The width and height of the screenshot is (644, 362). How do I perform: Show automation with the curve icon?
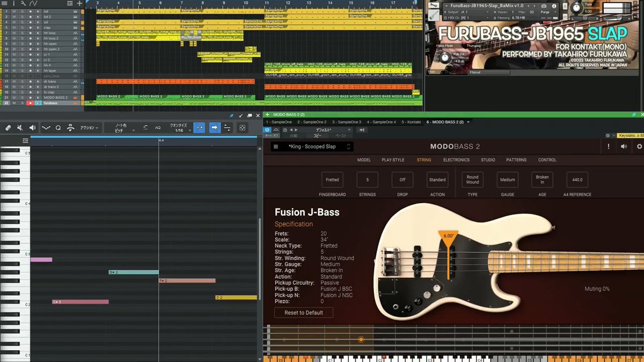33,3
